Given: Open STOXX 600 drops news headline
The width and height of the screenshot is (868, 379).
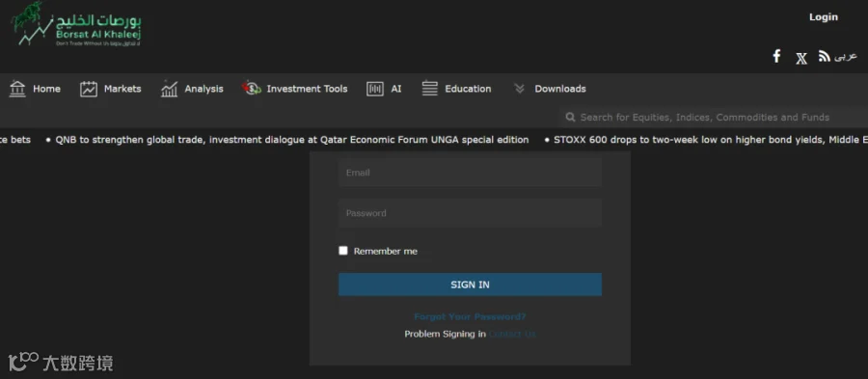Looking at the screenshot, I should (711, 140).
